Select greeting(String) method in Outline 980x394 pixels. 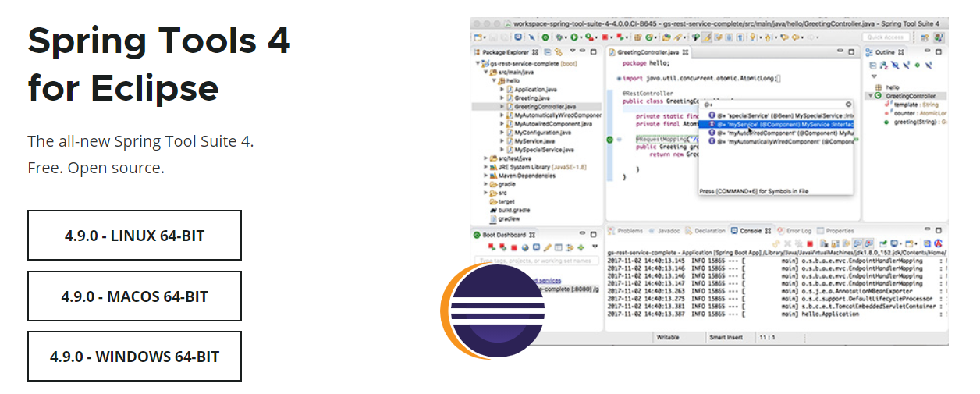pos(915,122)
